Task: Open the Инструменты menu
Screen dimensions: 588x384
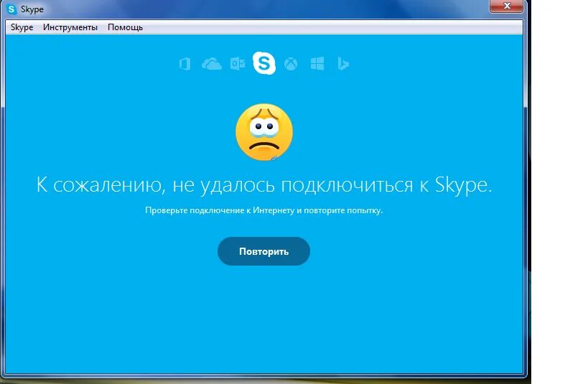Action: tap(70, 27)
